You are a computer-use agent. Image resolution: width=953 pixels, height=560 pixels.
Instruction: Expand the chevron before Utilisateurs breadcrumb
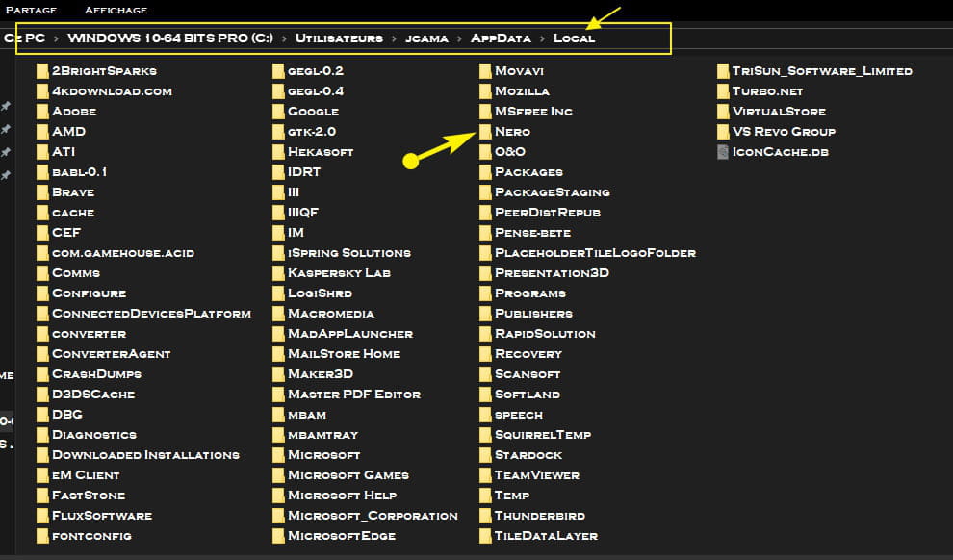tap(284, 38)
